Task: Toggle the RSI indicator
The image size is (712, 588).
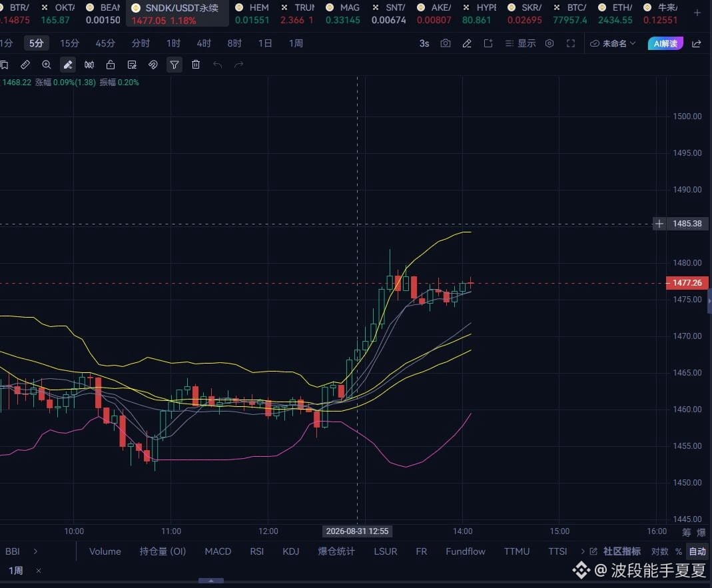Action: tap(256, 551)
